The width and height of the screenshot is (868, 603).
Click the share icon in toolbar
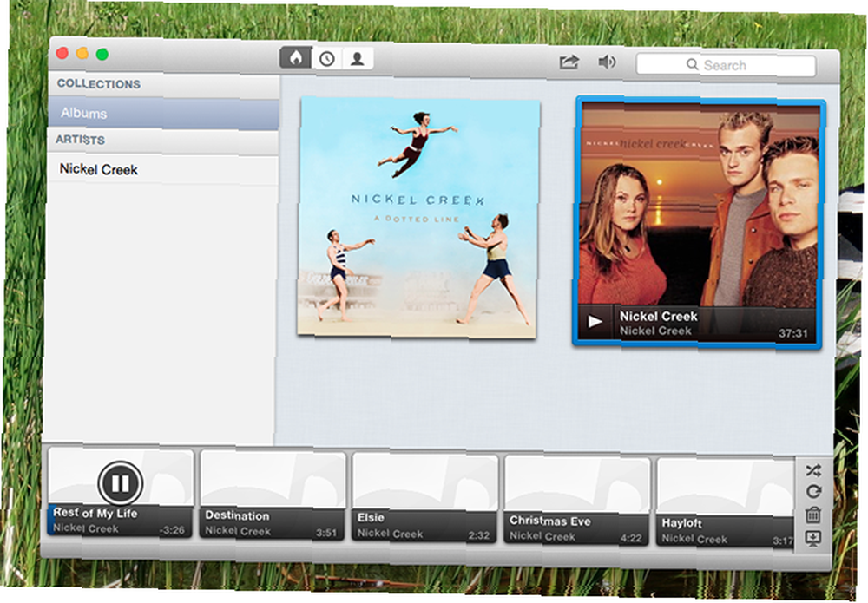pos(569,62)
